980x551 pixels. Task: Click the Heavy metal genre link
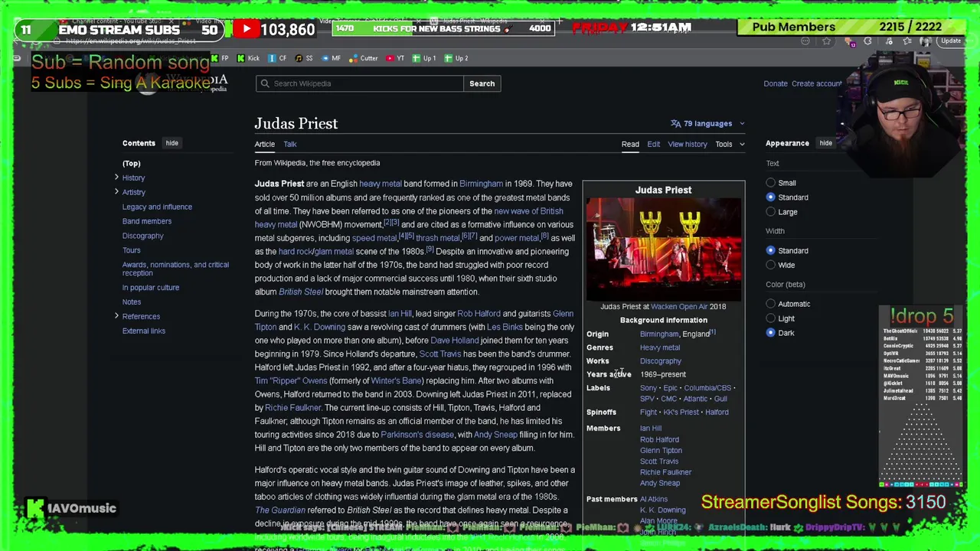[660, 347]
